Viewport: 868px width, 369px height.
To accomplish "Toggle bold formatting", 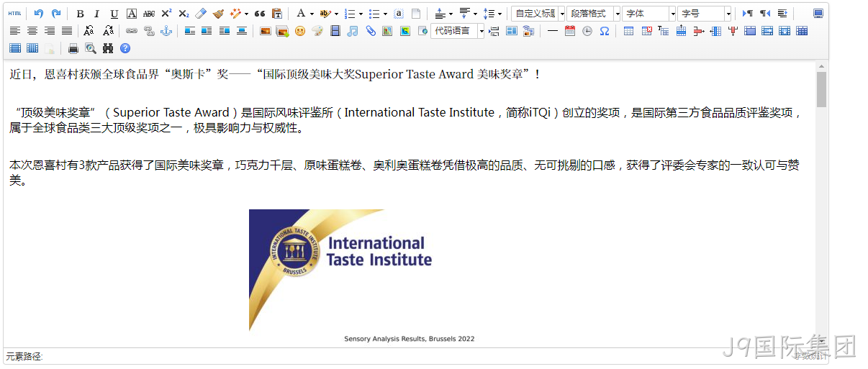I will [80, 14].
